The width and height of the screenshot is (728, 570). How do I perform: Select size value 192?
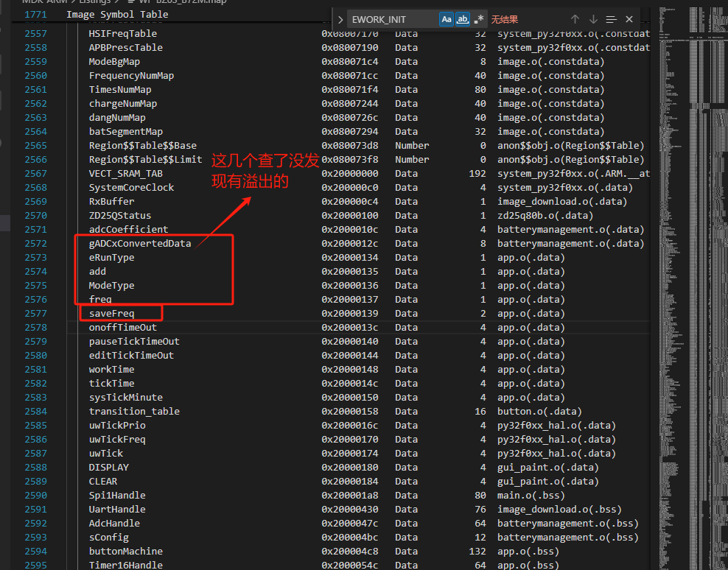click(477, 174)
